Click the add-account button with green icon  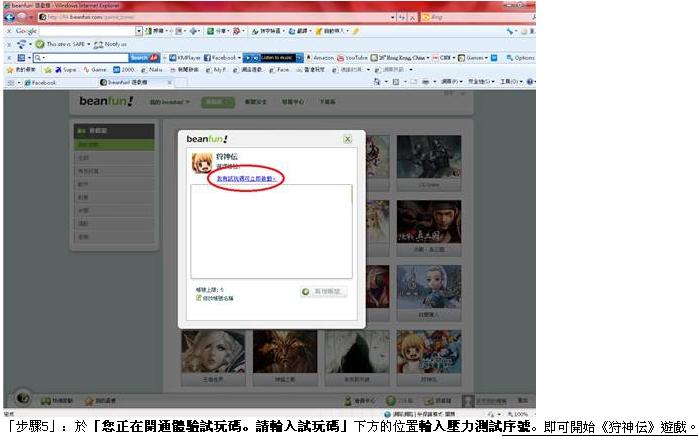(324, 292)
